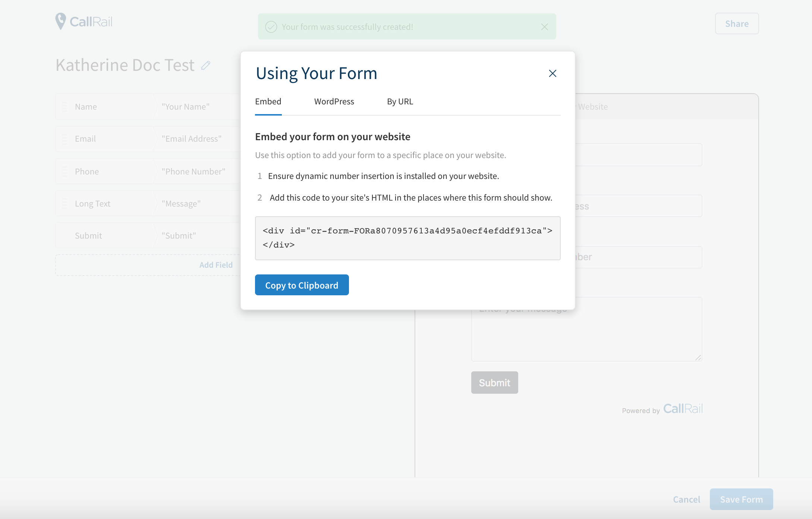Click the Share button

point(737,24)
